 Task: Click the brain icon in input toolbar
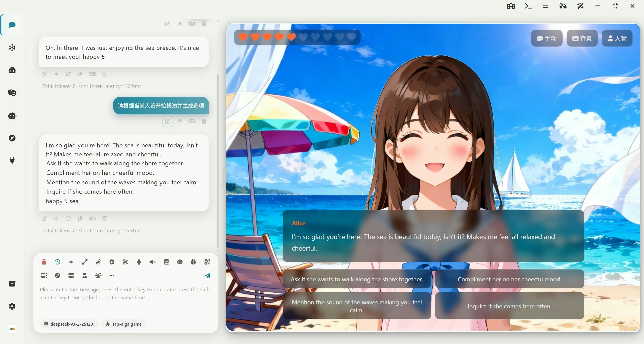coord(193,262)
